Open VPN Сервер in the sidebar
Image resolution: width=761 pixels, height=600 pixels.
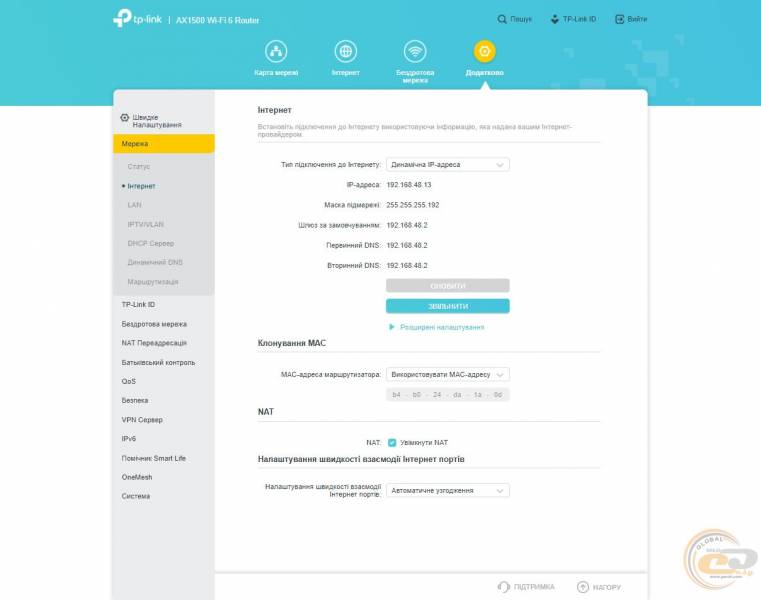tap(142, 419)
